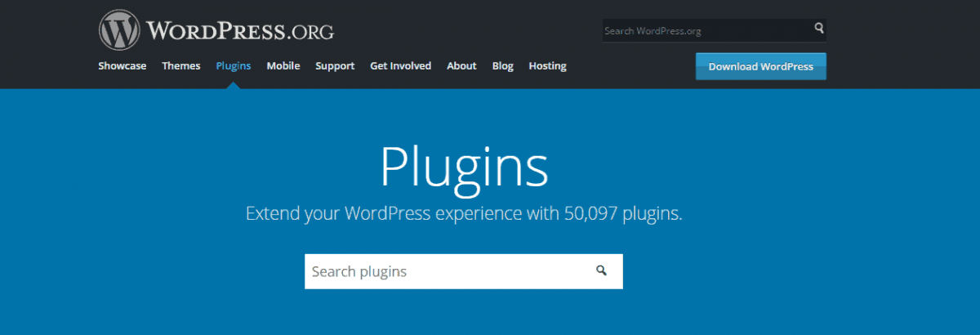980x335 pixels.
Task: Select the Plugins navigation item
Action: tap(234, 66)
